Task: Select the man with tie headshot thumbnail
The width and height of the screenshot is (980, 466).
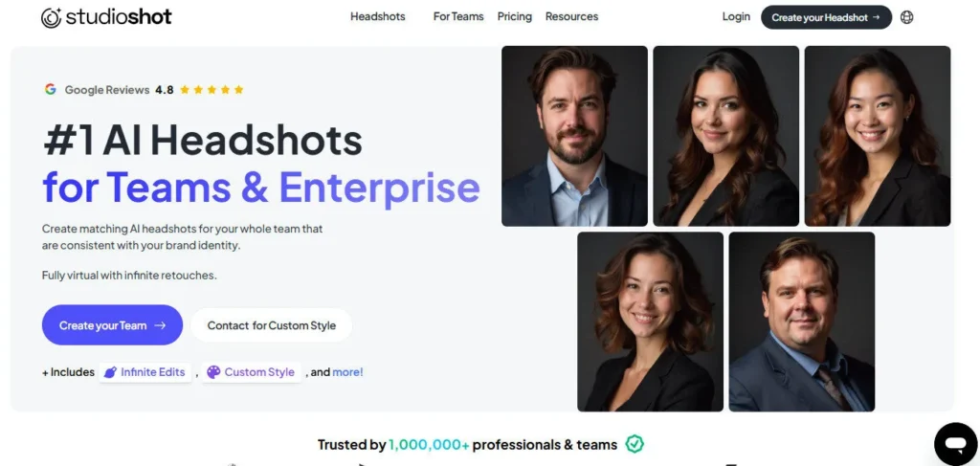Action: click(801, 322)
